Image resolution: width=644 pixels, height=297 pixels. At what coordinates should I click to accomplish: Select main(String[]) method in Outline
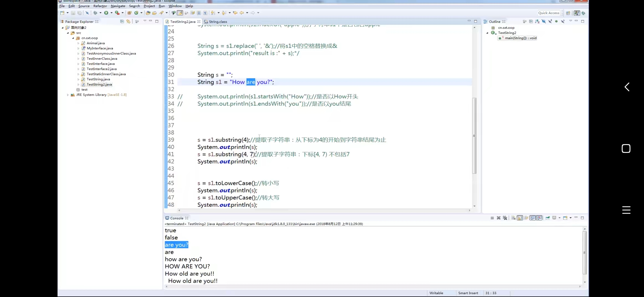[520, 38]
